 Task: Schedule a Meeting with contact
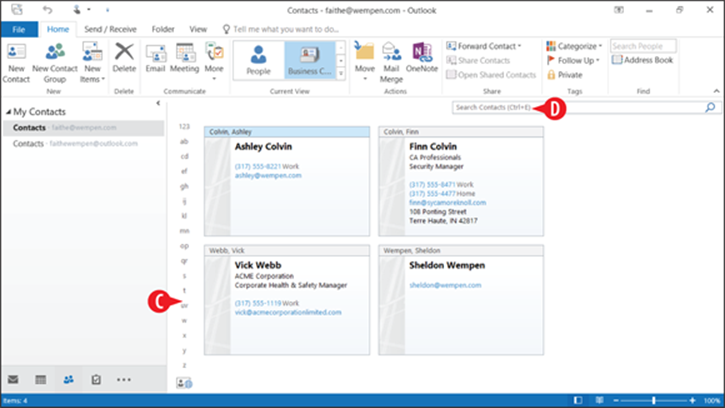click(184, 58)
